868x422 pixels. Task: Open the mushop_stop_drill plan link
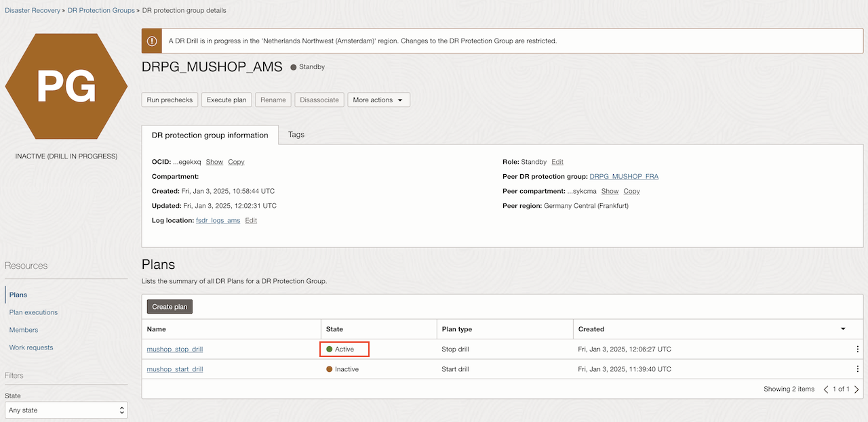pyautogui.click(x=175, y=350)
